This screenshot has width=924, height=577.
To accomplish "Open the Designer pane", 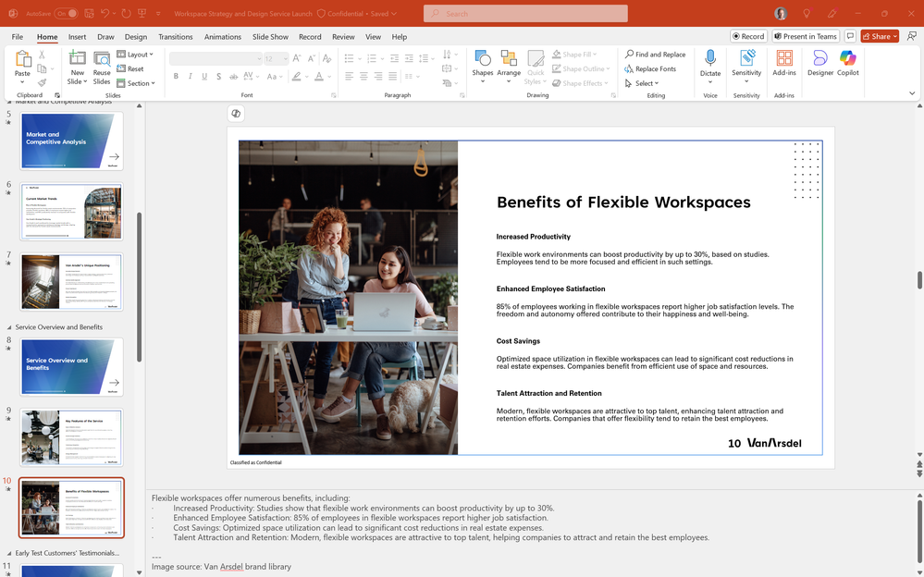I will [x=819, y=63].
